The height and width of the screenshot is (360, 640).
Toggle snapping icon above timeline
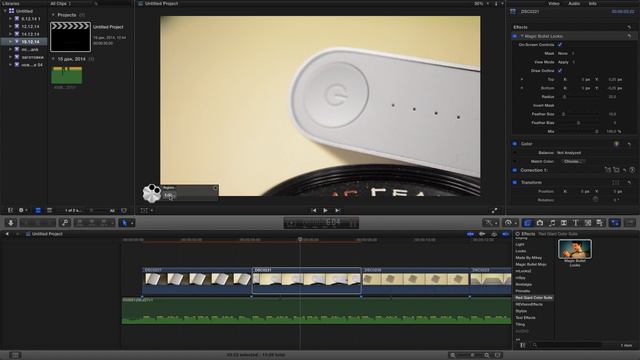click(x=506, y=234)
